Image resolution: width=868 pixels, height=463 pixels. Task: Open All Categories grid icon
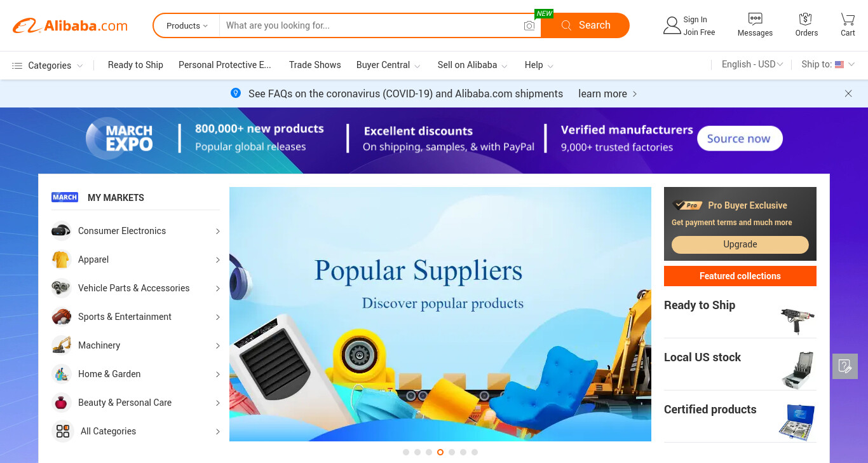63,431
